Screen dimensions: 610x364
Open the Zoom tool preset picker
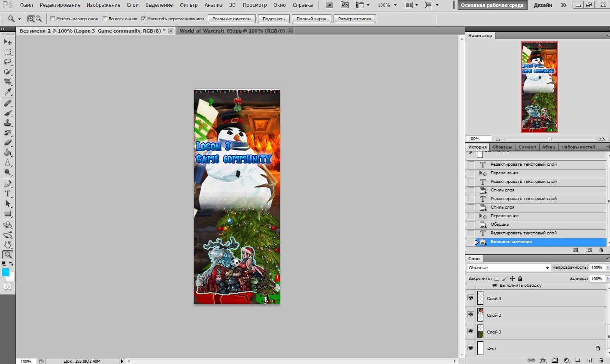coord(14,19)
